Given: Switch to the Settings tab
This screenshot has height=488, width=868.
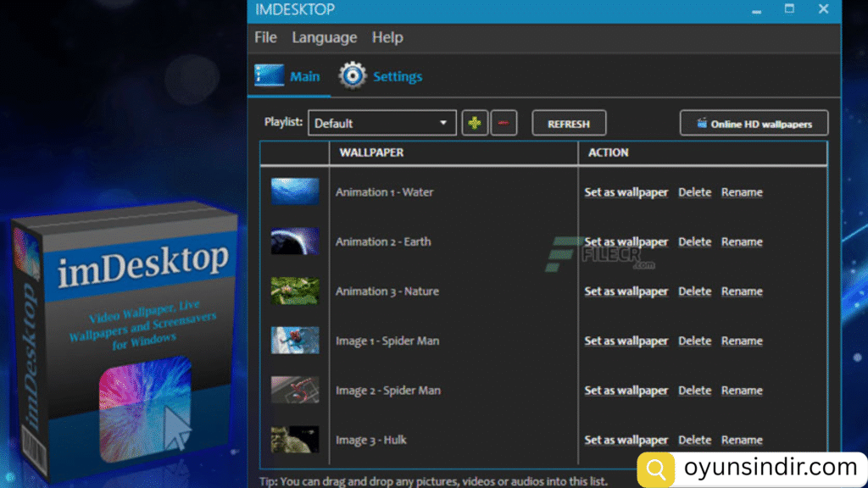Looking at the screenshot, I should point(397,77).
